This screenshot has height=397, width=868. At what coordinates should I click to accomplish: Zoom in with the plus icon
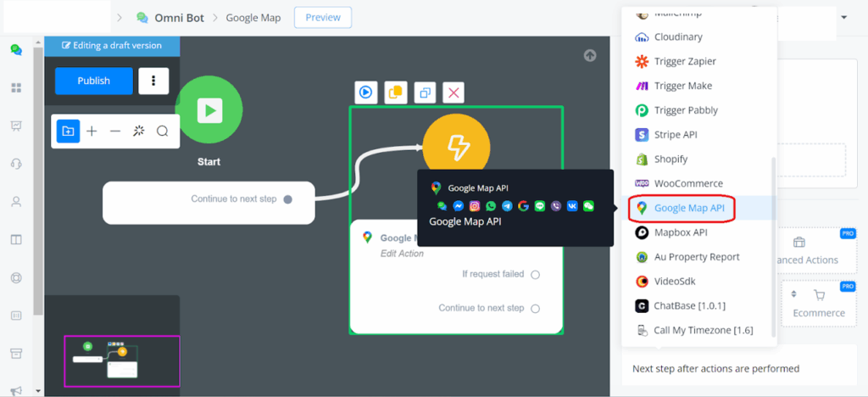92,131
